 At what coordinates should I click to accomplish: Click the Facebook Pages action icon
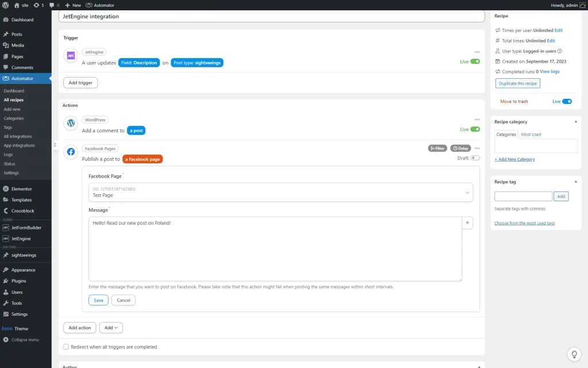coord(71,152)
